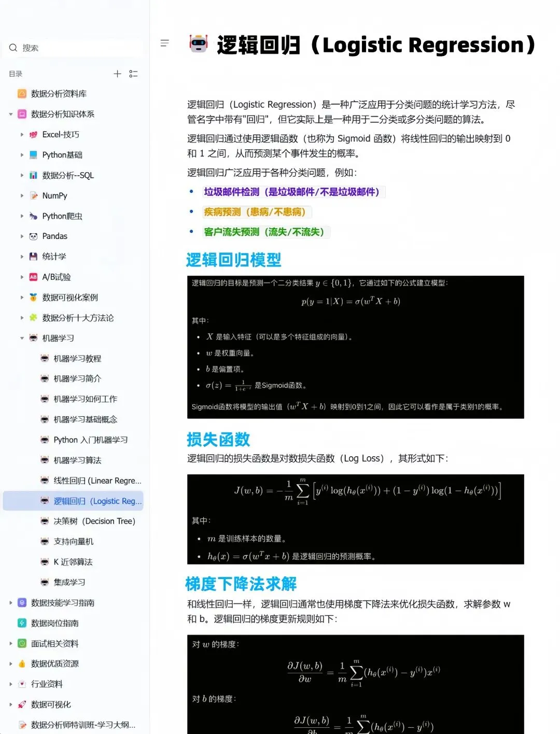Screen dimensions: 560x734
Task: Click the 数据分析师特训班 pencil icon
Action: pyautogui.click(x=22, y=725)
